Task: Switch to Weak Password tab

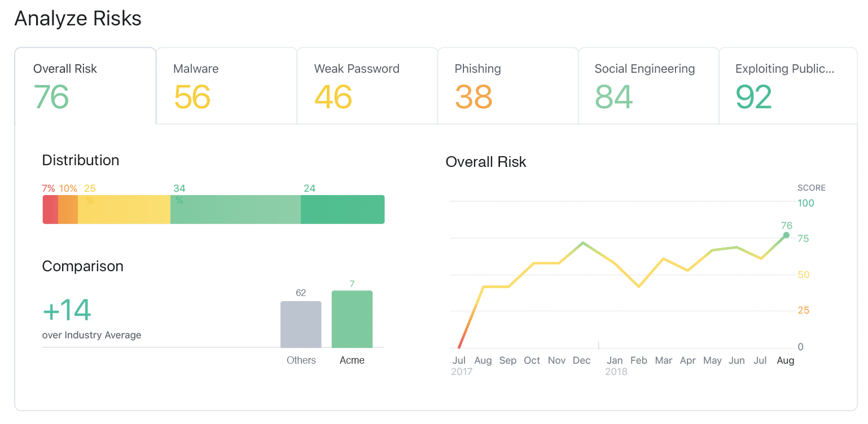Action: [x=367, y=86]
